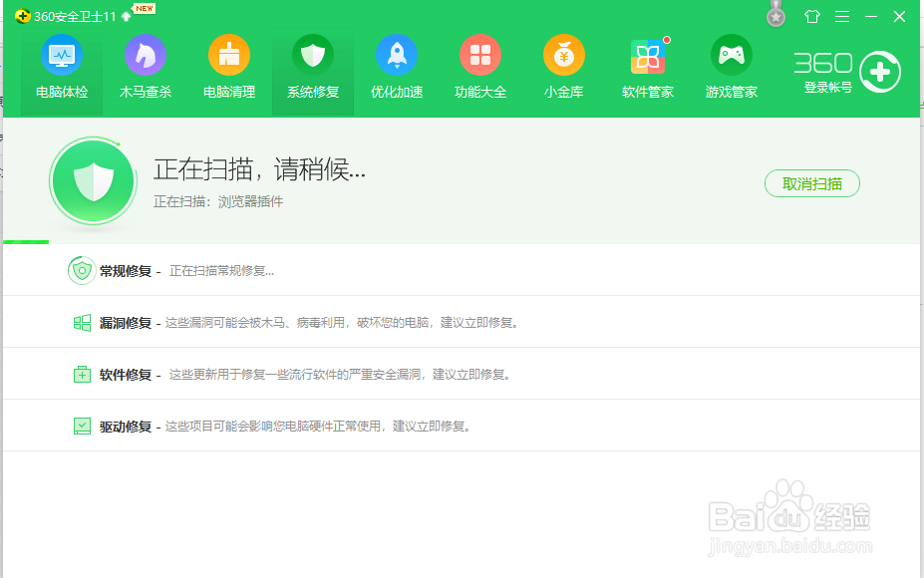The height and width of the screenshot is (578, 924).
Task: Click the upgrade arrow next to 360安全卫士11
Action: (127, 17)
